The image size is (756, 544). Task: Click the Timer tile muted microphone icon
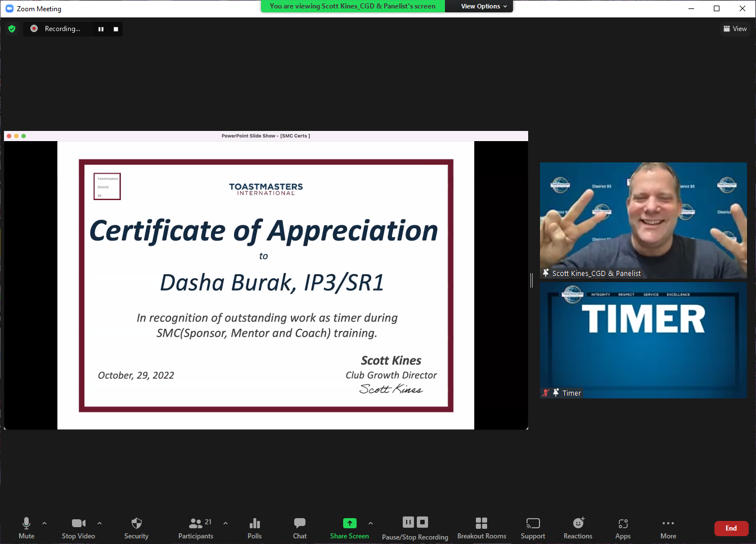click(546, 393)
